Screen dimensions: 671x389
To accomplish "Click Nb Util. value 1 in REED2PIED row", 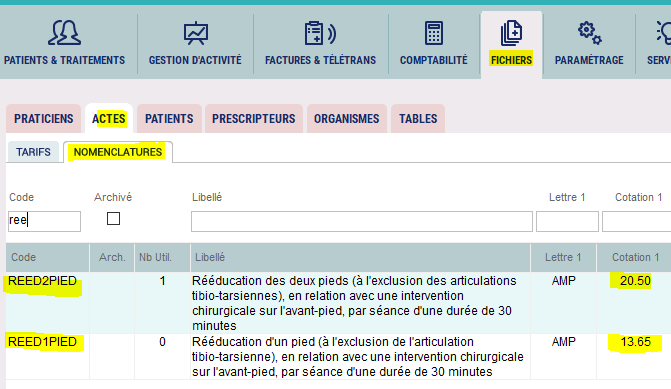I will [x=163, y=281].
